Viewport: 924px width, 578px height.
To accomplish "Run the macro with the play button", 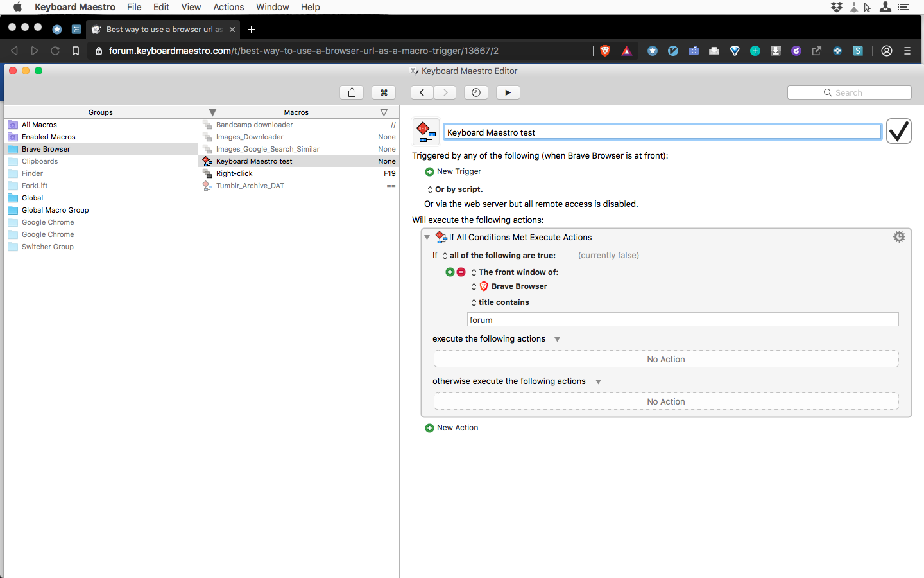I will 508,92.
